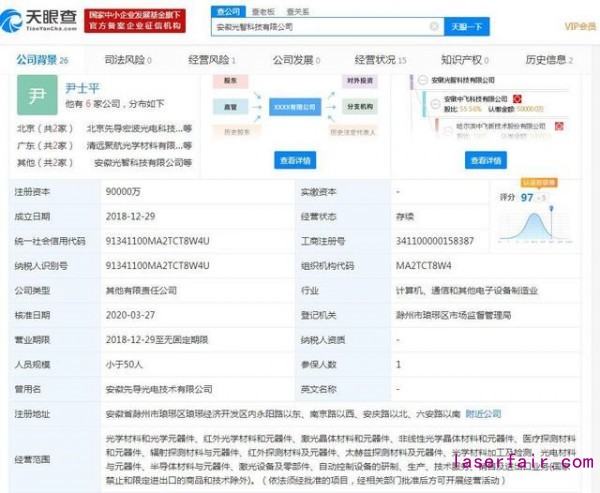
Task: Switch to the 查老板 search tab
Action: tap(263, 10)
